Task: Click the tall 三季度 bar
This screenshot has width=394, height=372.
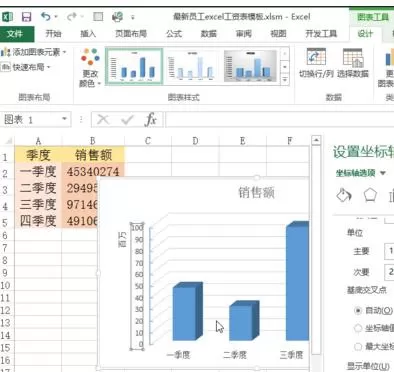Action: [297, 282]
